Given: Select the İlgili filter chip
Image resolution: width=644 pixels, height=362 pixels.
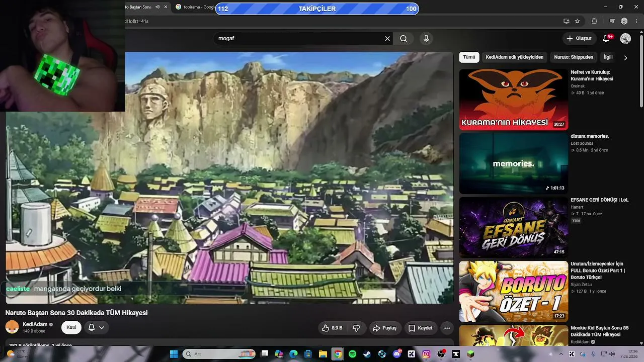Looking at the screenshot, I should (x=608, y=57).
